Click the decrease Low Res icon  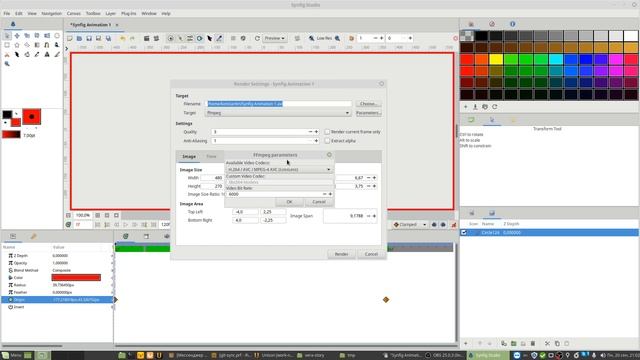click(311, 38)
